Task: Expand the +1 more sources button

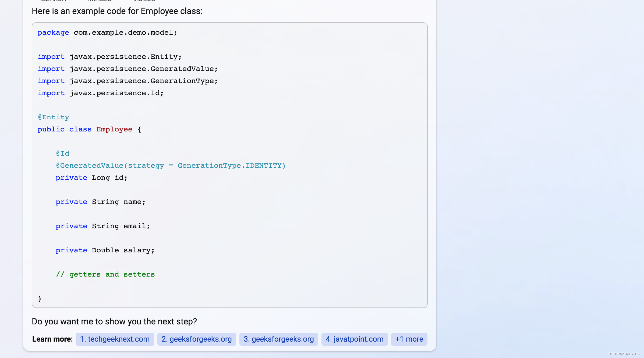Action: [409, 339]
